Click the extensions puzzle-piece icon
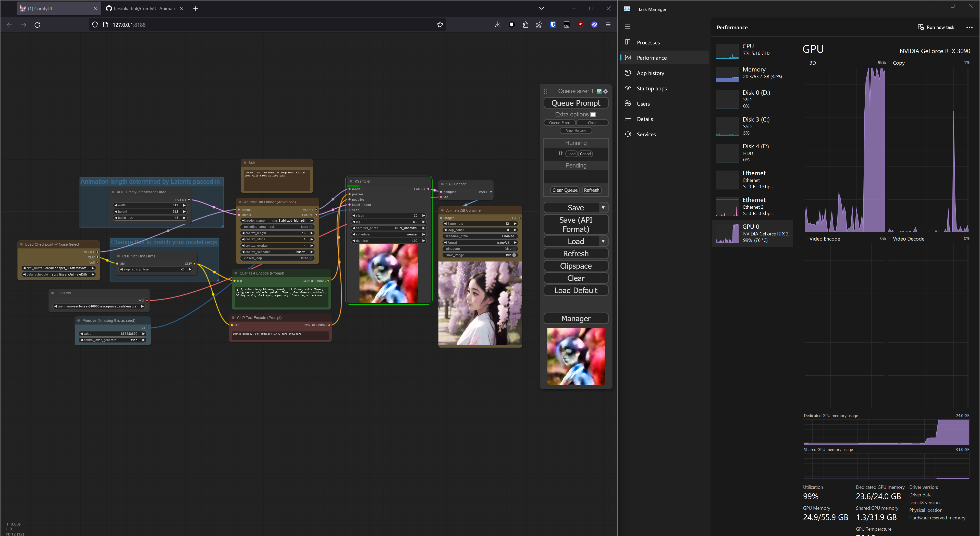This screenshot has width=980, height=536. point(525,24)
